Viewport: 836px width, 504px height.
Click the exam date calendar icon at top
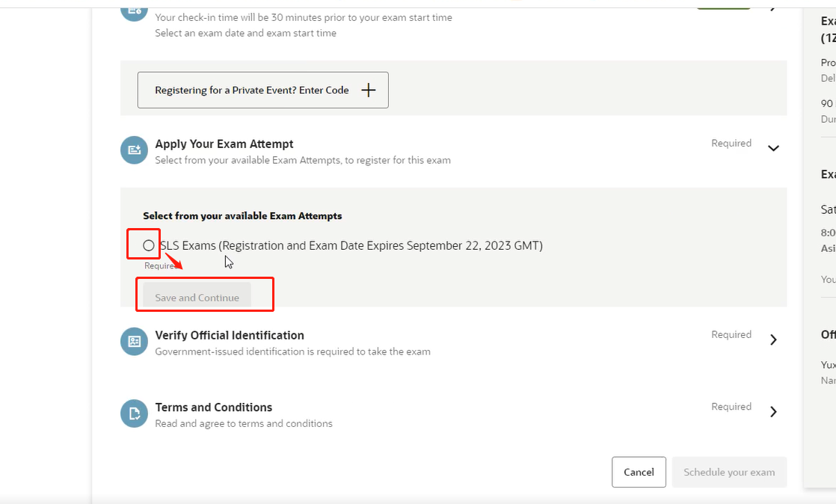click(x=134, y=9)
